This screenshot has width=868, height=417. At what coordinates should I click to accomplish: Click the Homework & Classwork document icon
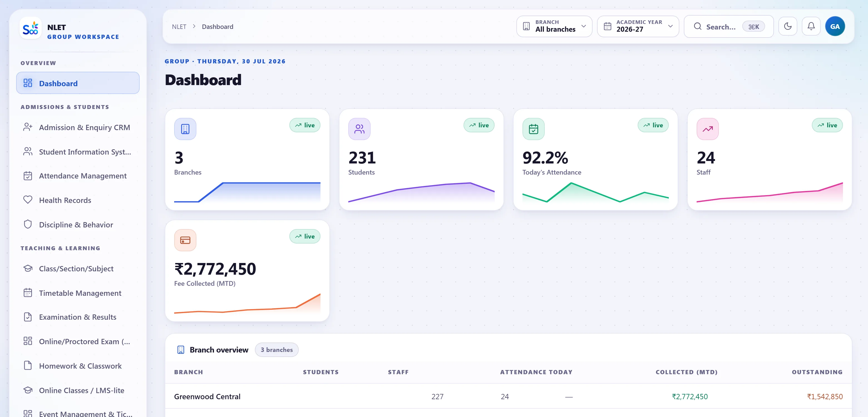pos(28,366)
